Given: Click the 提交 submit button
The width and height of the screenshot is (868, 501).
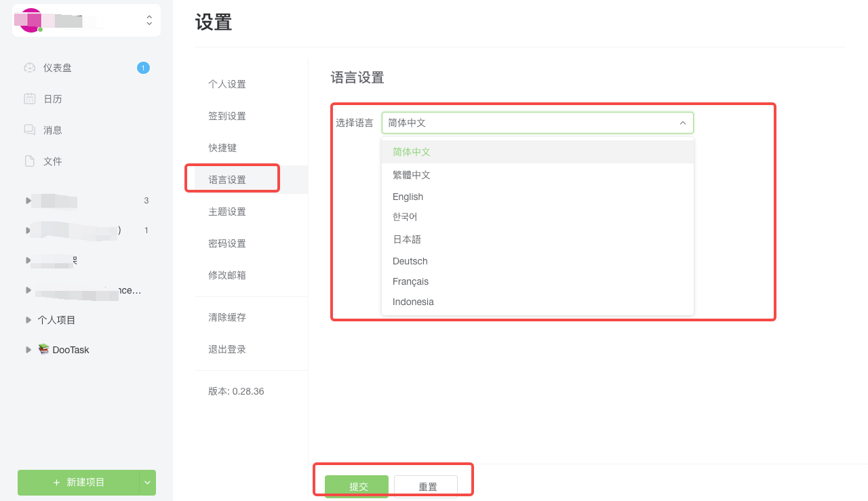Looking at the screenshot, I should tap(357, 485).
